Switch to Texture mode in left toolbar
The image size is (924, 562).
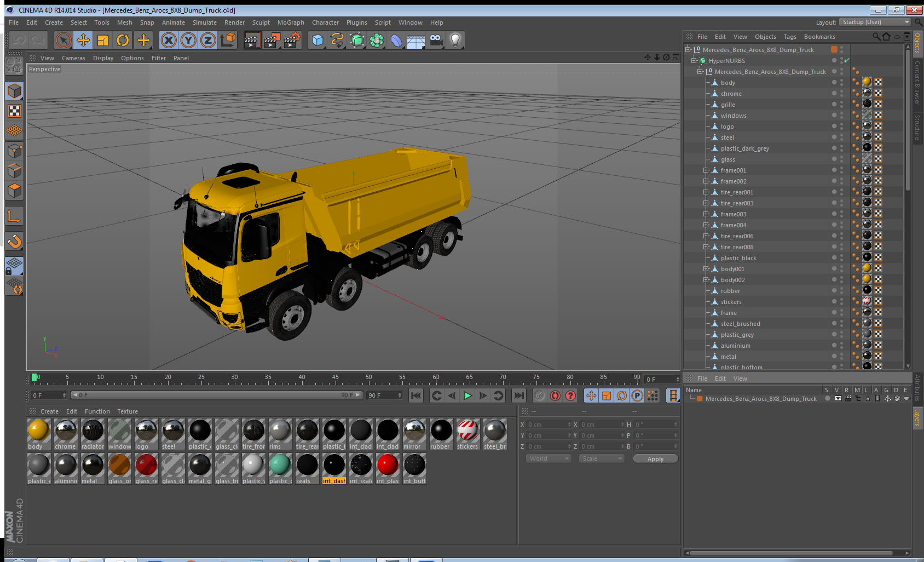[x=14, y=111]
